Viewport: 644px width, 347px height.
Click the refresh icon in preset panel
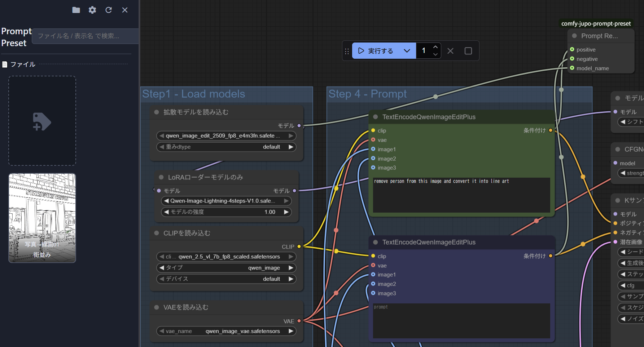tap(109, 10)
